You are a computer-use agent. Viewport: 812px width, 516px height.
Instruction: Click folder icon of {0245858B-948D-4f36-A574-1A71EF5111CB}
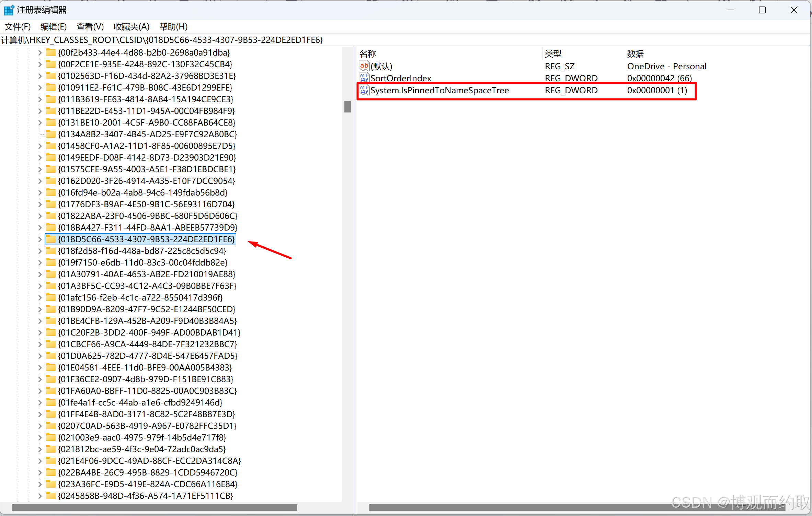(51, 496)
